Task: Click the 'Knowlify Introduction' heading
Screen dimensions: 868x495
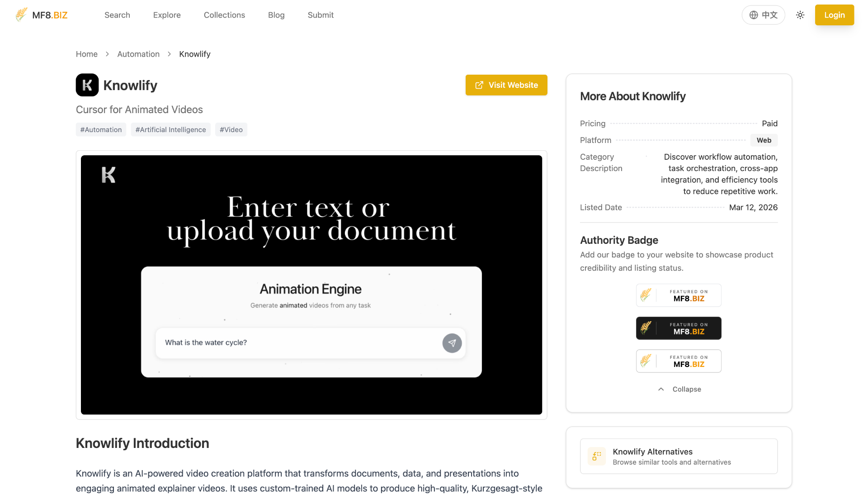Action: (x=142, y=443)
